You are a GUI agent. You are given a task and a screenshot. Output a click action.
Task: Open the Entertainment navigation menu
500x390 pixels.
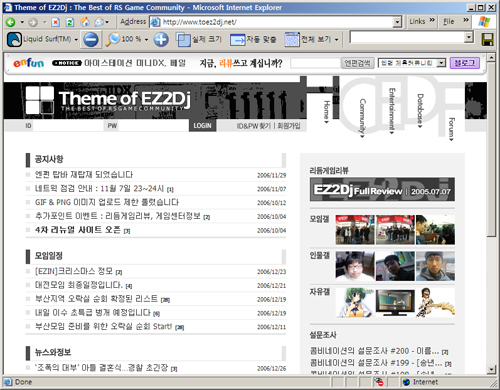pyautogui.click(x=392, y=111)
